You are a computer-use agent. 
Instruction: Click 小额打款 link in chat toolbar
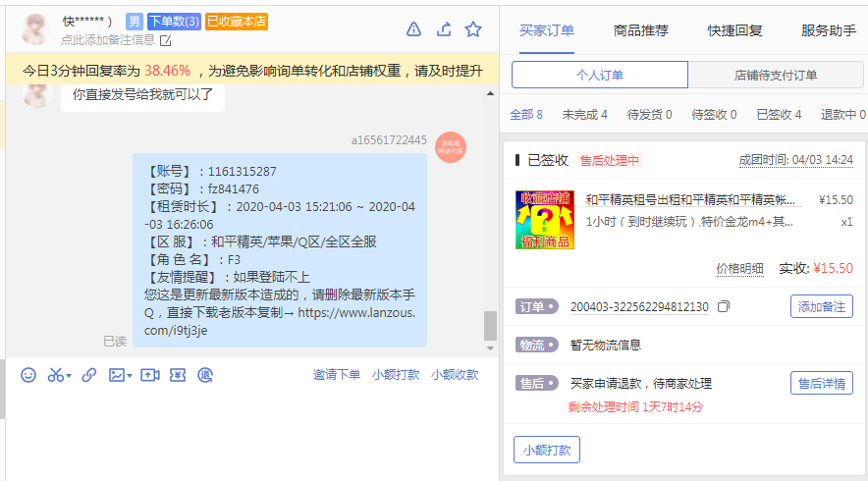[396, 375]
